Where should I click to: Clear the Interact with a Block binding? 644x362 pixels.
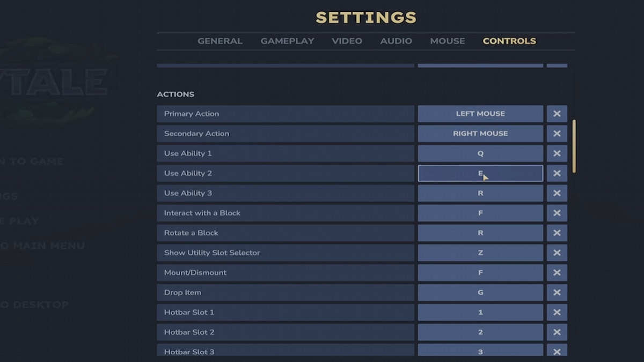[x=557, y=213]
